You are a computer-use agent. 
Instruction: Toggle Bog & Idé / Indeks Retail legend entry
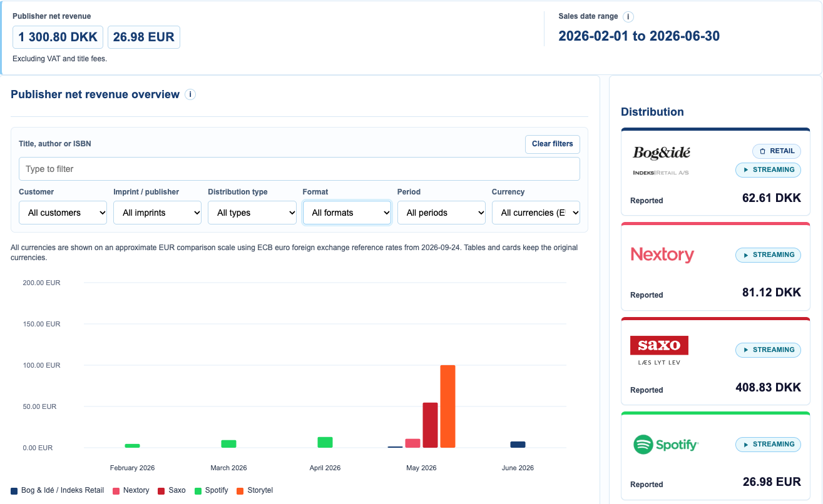tap(58, 490)
